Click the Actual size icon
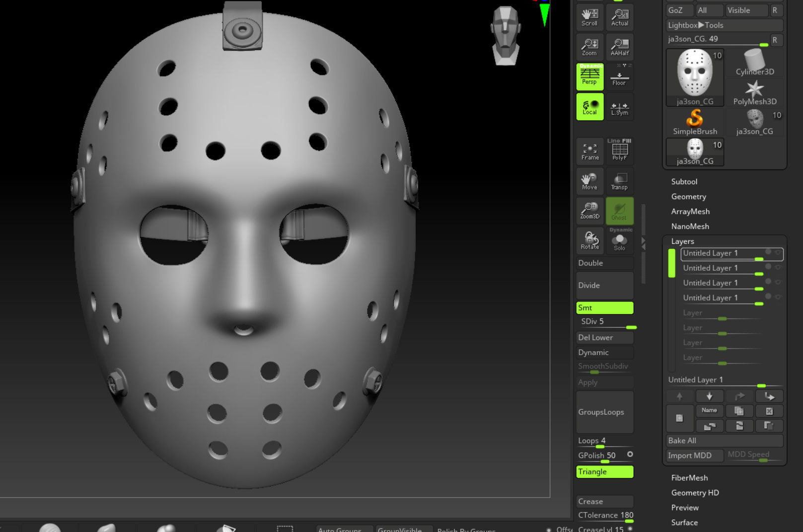 pos(619,17)
